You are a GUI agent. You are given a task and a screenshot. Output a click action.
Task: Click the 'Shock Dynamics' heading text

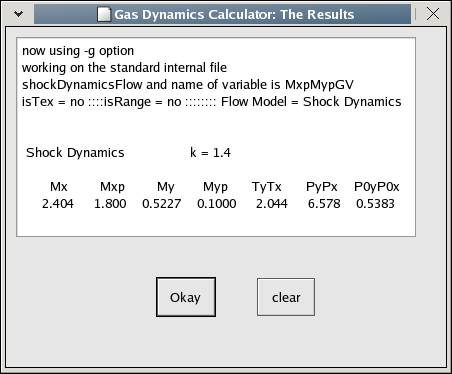75,153
